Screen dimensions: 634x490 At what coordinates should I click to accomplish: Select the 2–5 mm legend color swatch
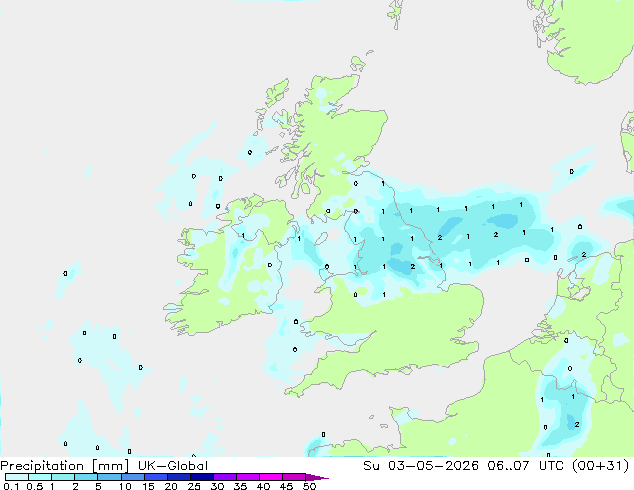pos(86,477)
